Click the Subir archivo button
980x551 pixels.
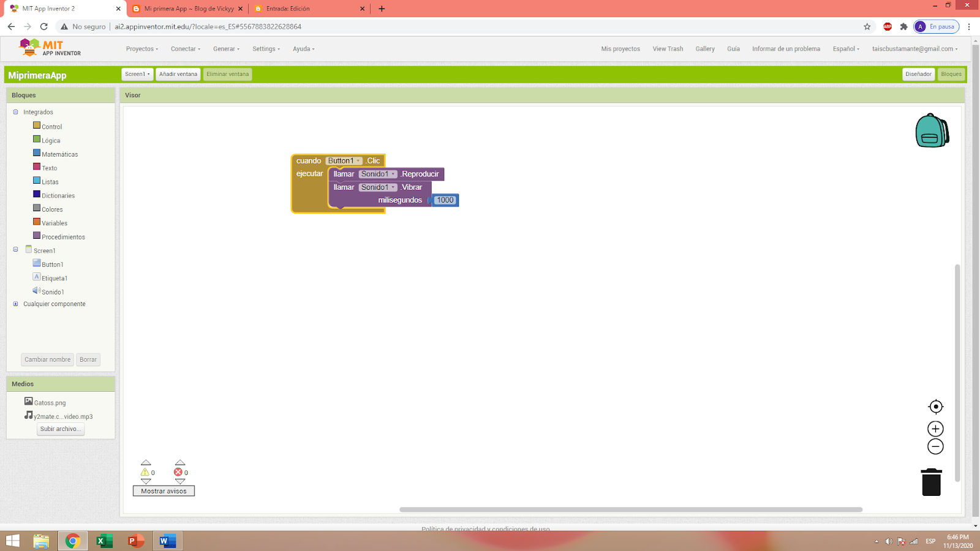tap(61, 429)
